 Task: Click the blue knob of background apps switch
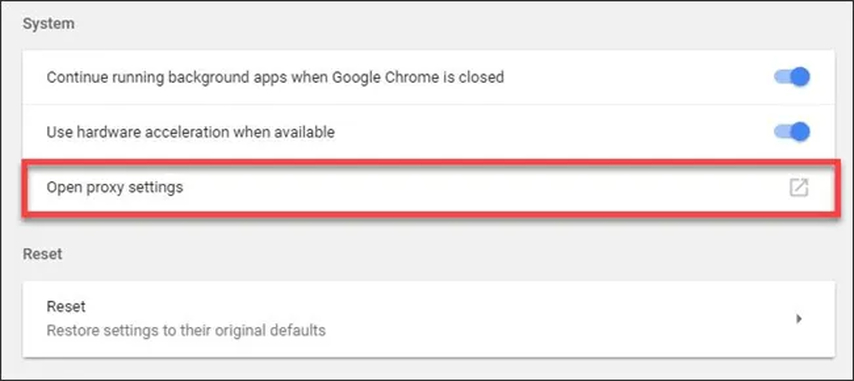click(x=800, y=77)
